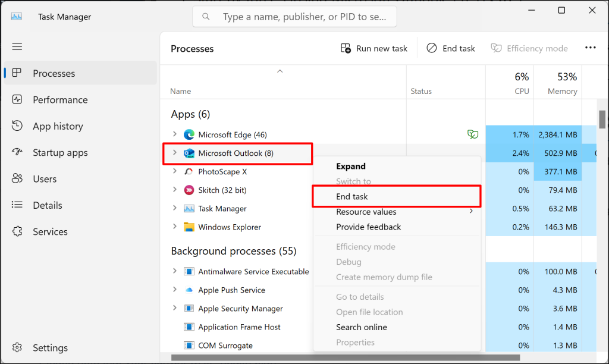
Task: Click the Performance sidebar icon
Action: click(17, 100)
